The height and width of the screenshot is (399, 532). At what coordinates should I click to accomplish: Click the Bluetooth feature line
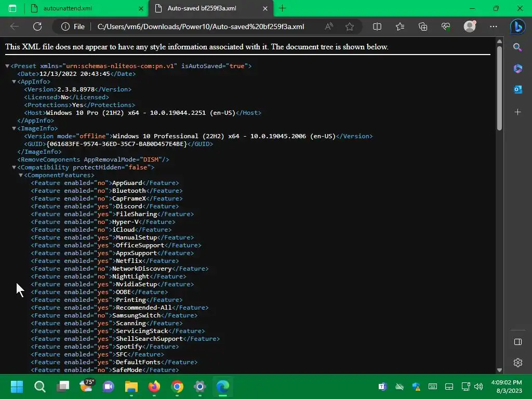107,191
